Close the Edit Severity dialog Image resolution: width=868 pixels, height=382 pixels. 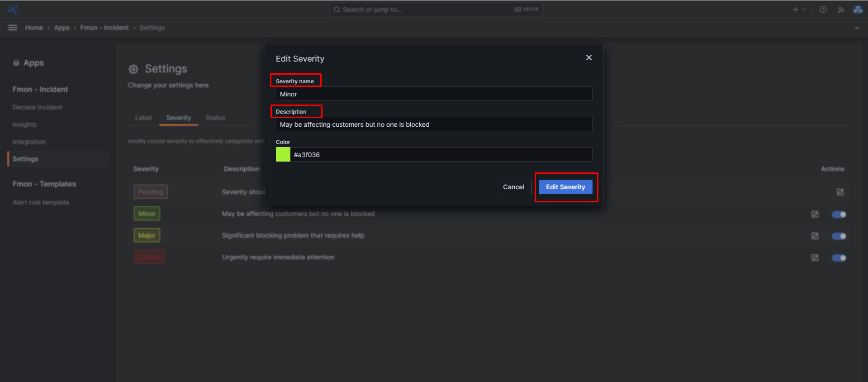588,57
